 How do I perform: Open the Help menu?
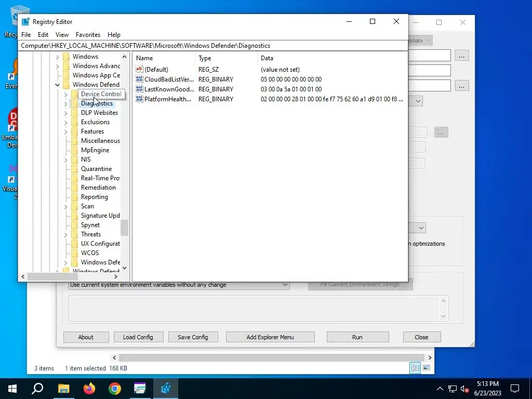pos(114,35)
